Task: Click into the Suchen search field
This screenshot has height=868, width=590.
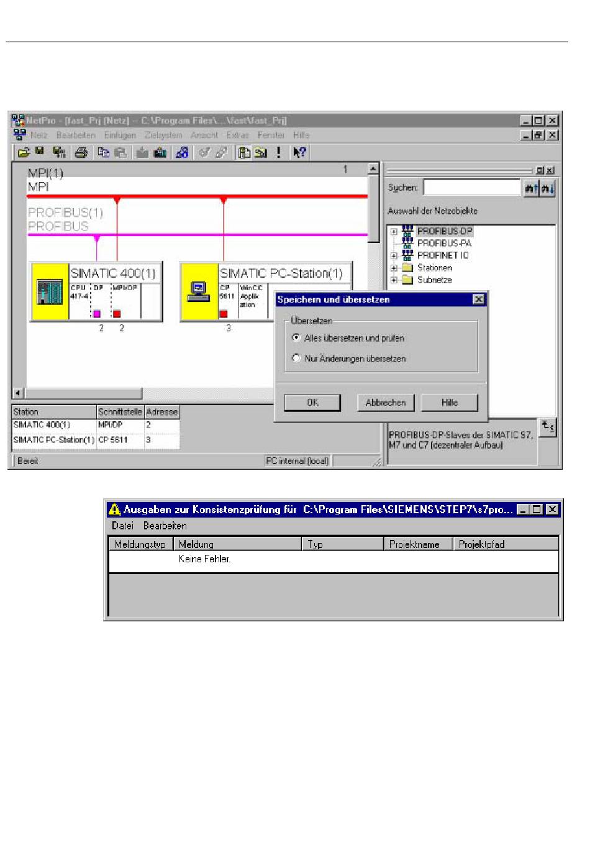Action: coord(472,188)
